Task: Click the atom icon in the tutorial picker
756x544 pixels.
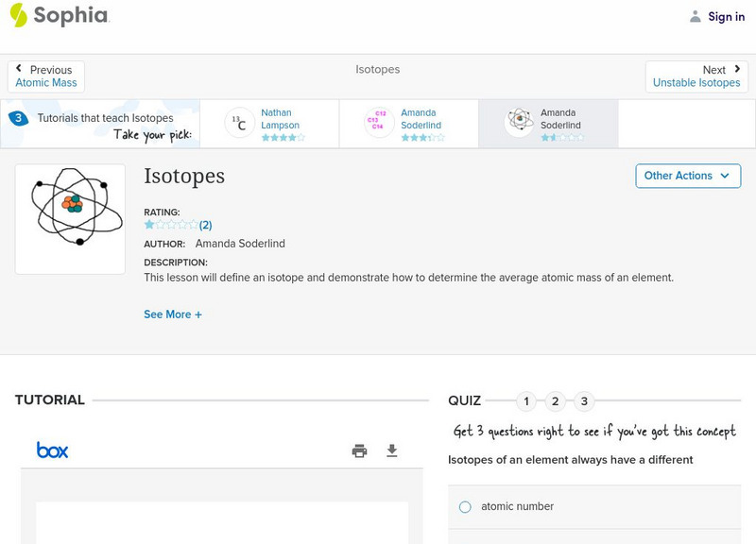Action: tap(519, 124)
